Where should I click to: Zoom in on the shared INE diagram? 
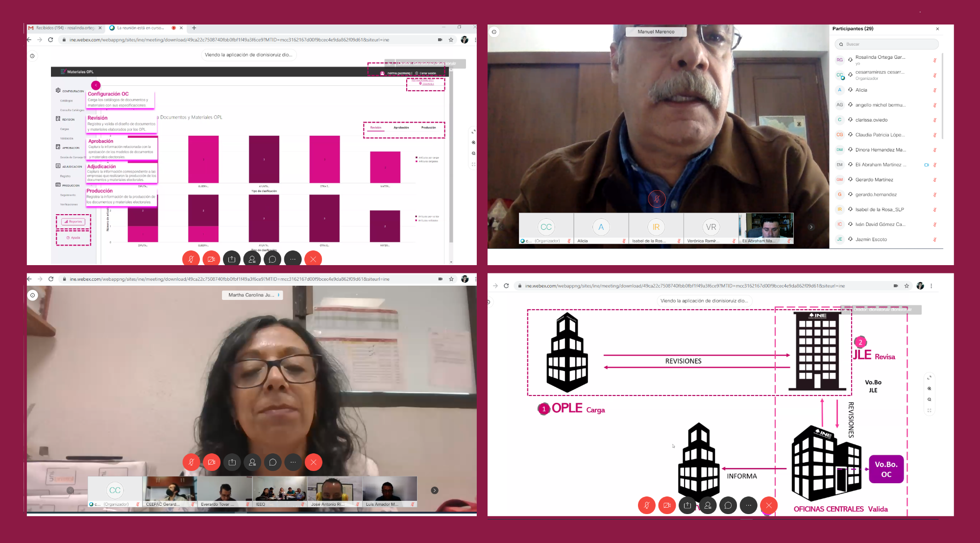[929, 389]
